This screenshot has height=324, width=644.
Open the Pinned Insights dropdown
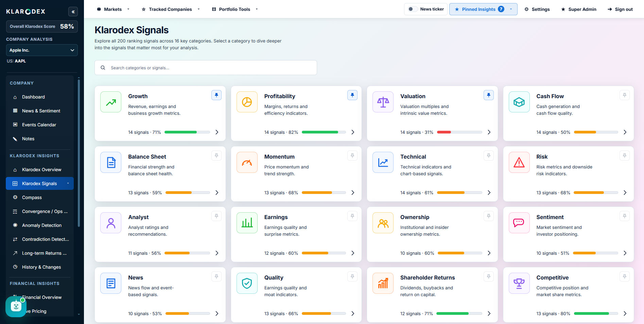coord(483,9)
